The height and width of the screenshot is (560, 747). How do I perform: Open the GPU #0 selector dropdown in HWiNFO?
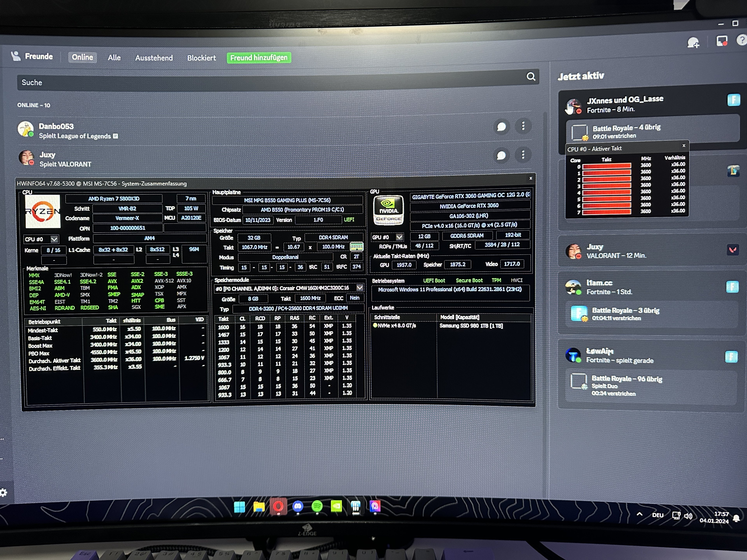click(x=400, y=237)
